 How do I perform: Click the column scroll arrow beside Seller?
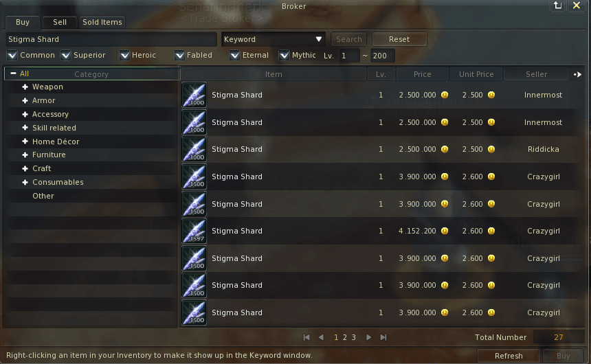click(577, 74)
